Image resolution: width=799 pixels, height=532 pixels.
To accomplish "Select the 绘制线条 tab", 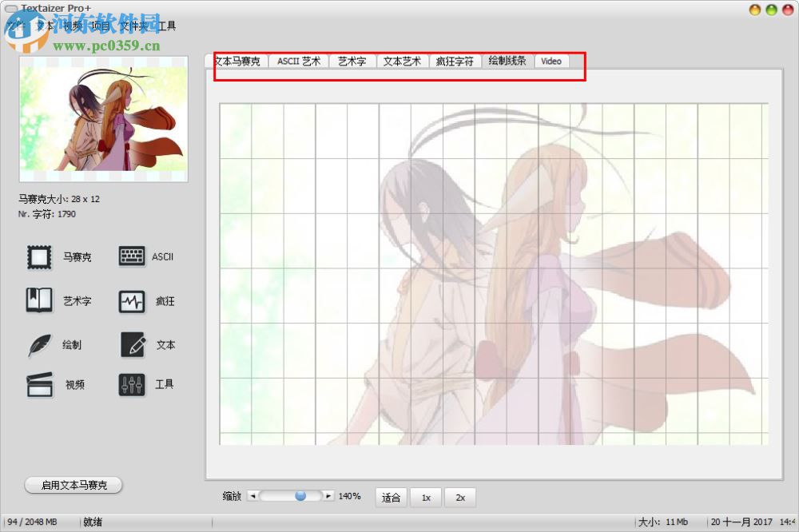I will 507,61.
